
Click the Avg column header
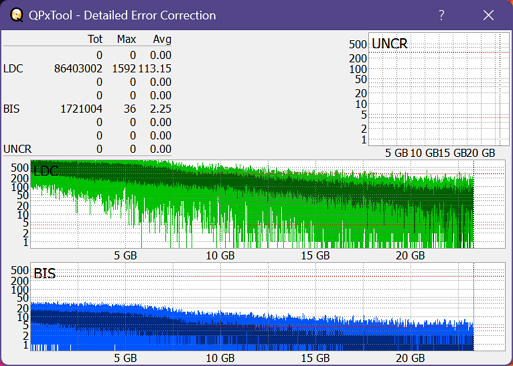tap(162, 39)
